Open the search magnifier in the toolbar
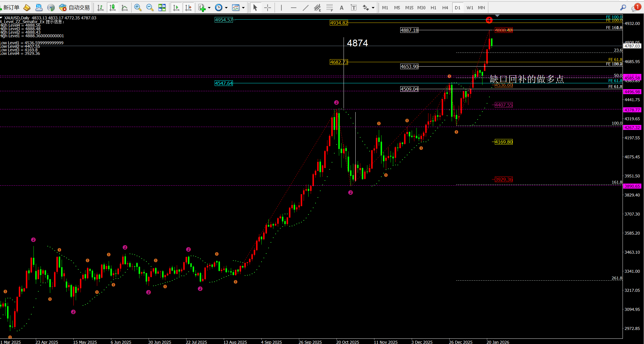Viewport: 644px width, 344px height. coord(623,8)
